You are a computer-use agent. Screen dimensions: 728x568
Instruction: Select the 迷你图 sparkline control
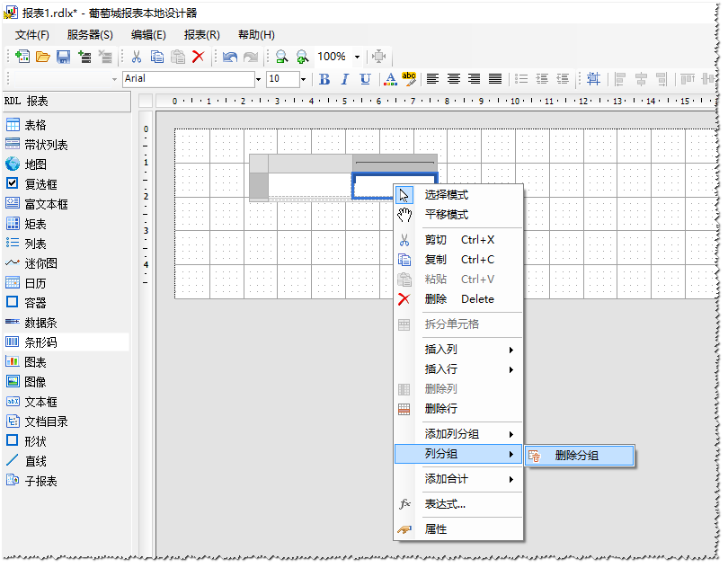coord(66,264)
